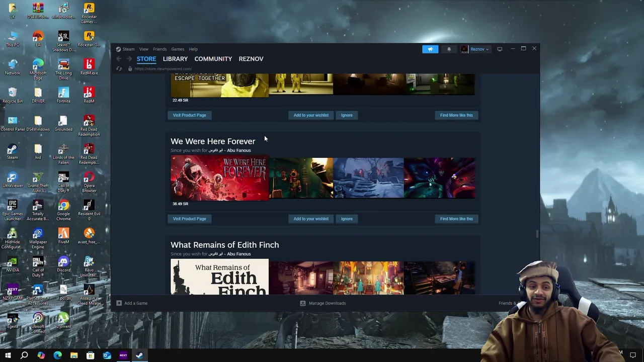
Task: Add We Were Here Forever to your wishlist
Action: [x=311, y=219]
